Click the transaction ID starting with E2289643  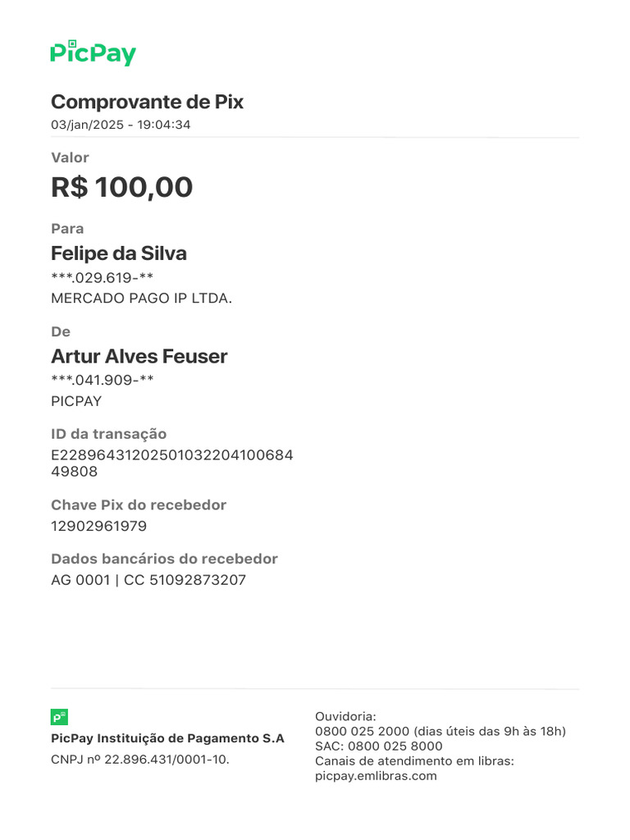[x=171, y=455]
